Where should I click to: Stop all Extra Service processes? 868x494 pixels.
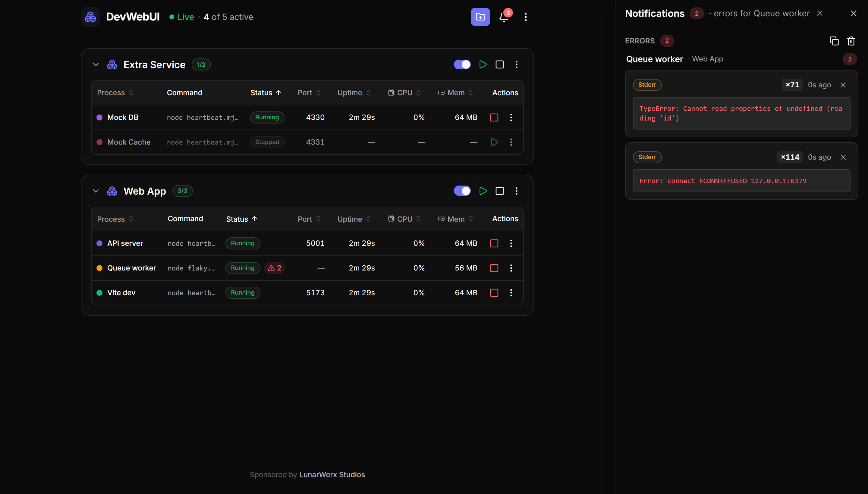499,64
